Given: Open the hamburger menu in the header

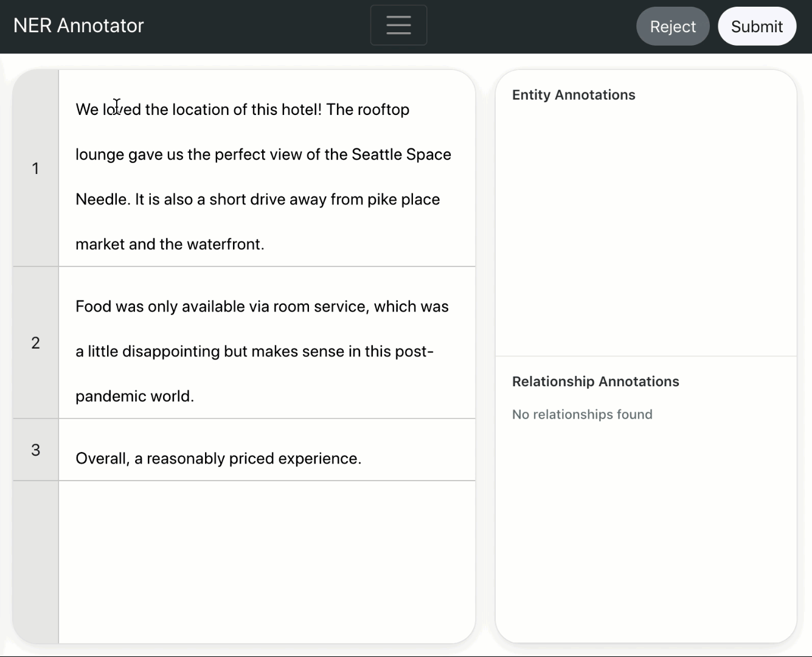Looking at the screenshot, I should [x=398, y=25].
